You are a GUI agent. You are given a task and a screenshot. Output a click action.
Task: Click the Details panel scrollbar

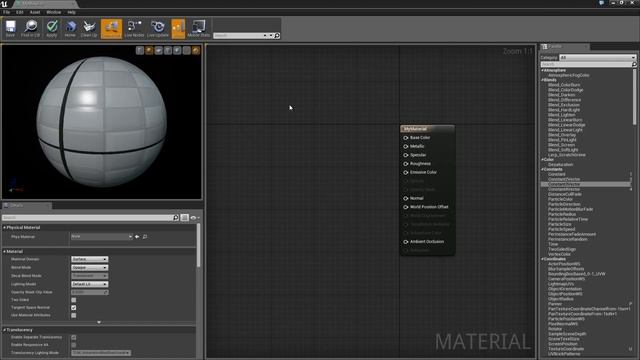point(198,246)
